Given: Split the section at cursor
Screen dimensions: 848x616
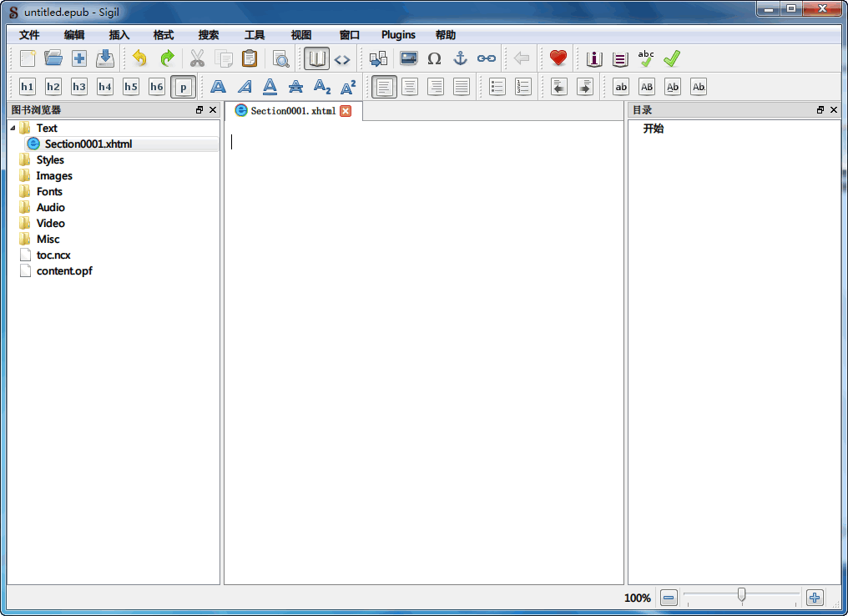Looking at the screenshot, I should [x=378, y=58].
